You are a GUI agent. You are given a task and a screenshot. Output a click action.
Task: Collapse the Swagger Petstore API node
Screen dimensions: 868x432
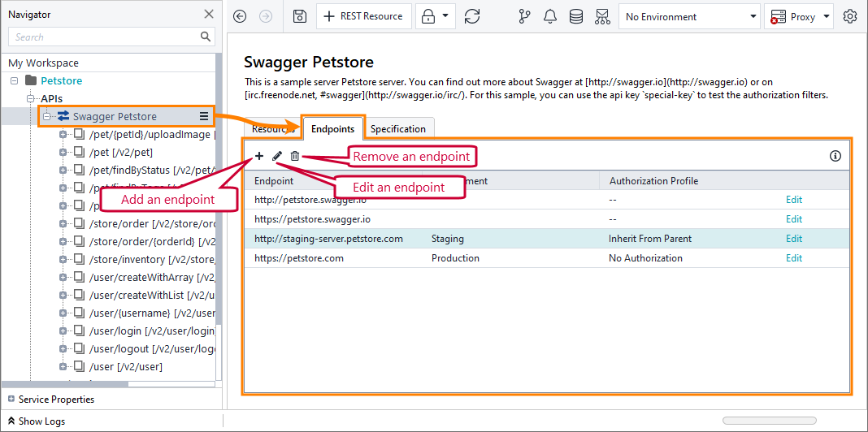click(46, 116)
